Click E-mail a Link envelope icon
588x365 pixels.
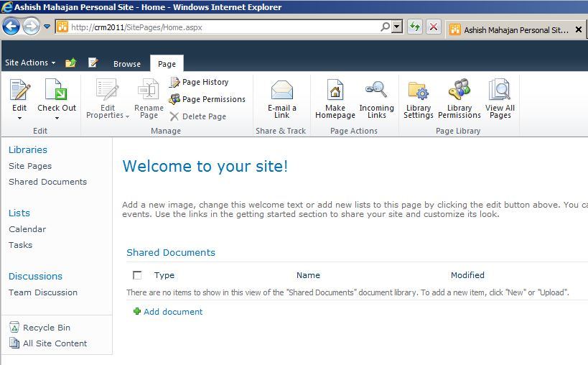[x=282, y=90]
